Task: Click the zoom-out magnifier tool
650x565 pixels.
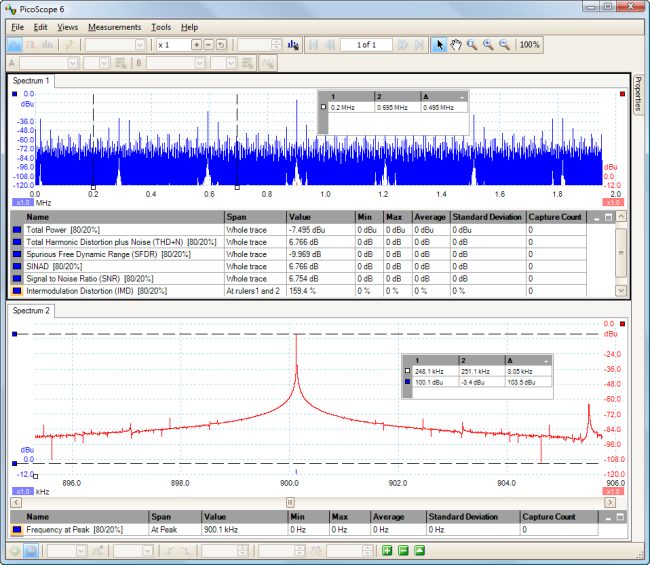Action: coord(504,45)
